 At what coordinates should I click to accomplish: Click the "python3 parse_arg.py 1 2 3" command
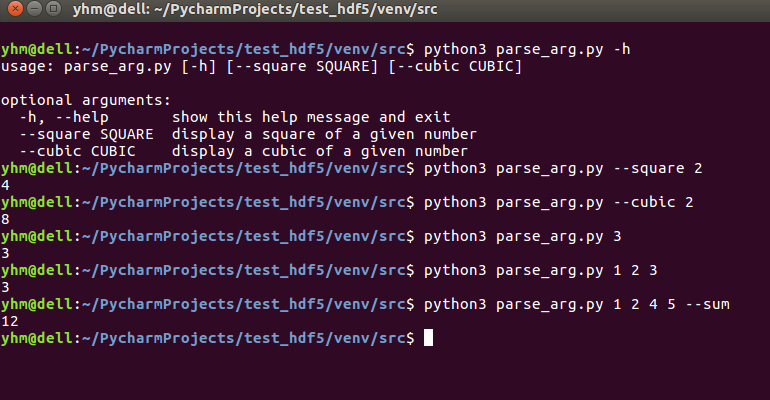click(541, 270)
